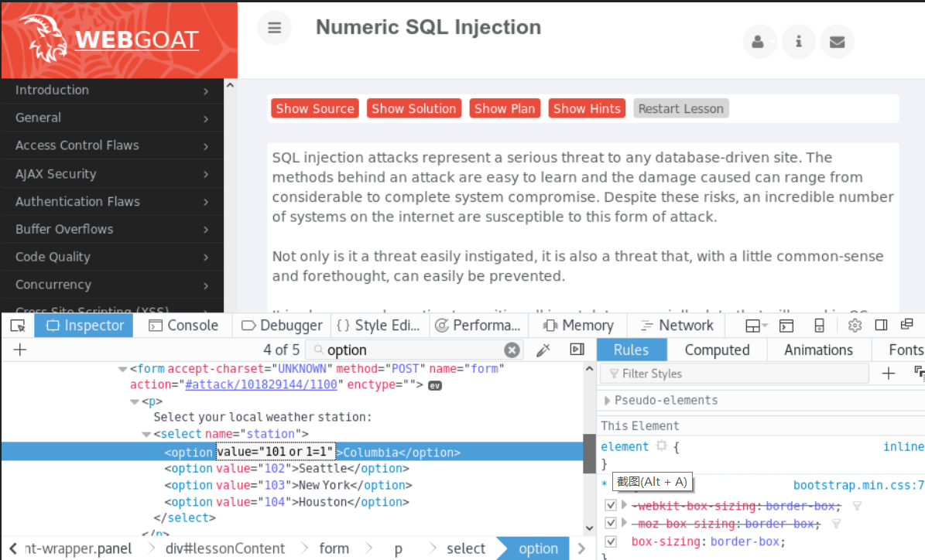Click the Show Hints button
The height and width of the screenshot is (560, 925).
[x=587, y=108]
